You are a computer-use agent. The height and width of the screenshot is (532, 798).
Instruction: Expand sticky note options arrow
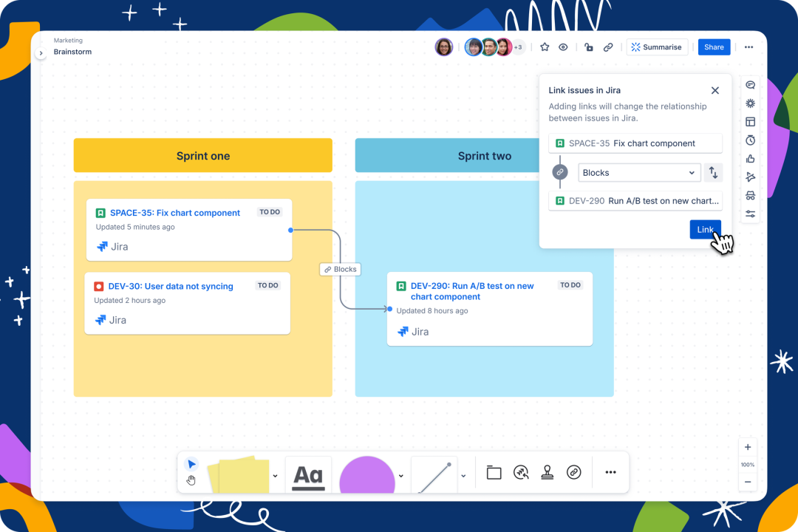pyautogui.click(x=276, y=476)
